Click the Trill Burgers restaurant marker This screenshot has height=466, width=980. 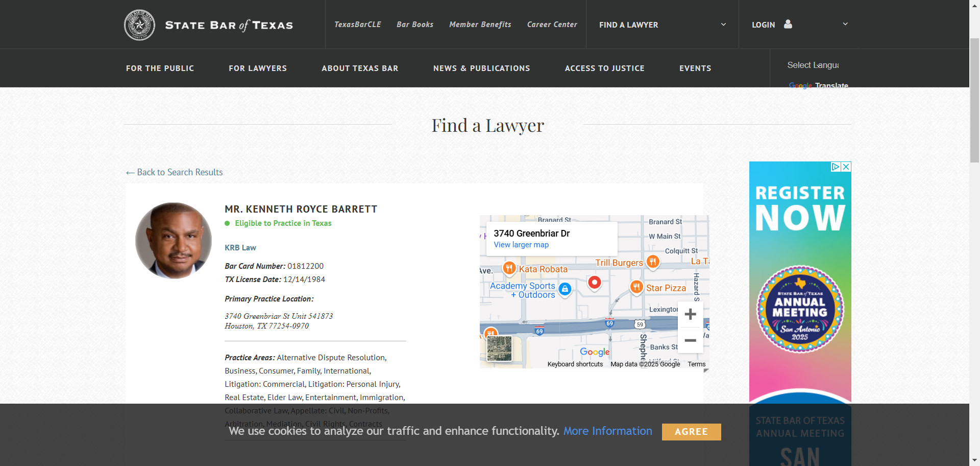pos(653,262)
